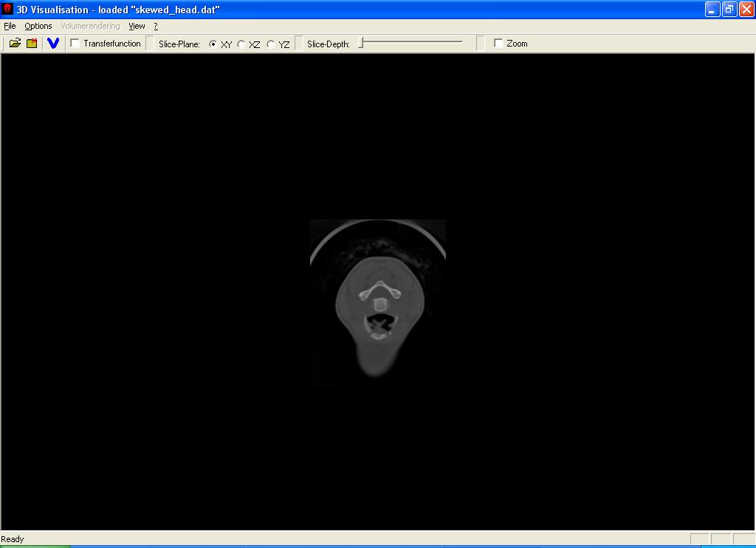Choose the YZ slice-plane radio button
Image resolution: width=756 pixels, height=548 pixels.
[x=271, y=44]
